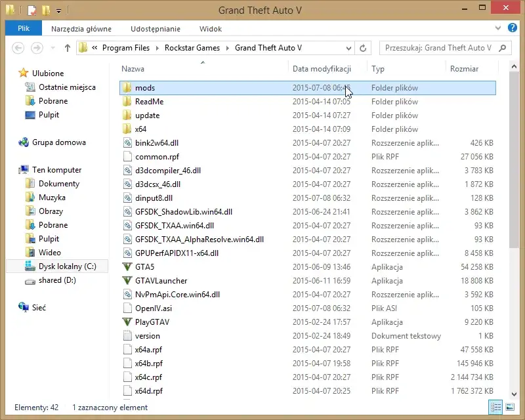
Task: Open Explorer help question mark icon
Action: click(x=513, y=28)
